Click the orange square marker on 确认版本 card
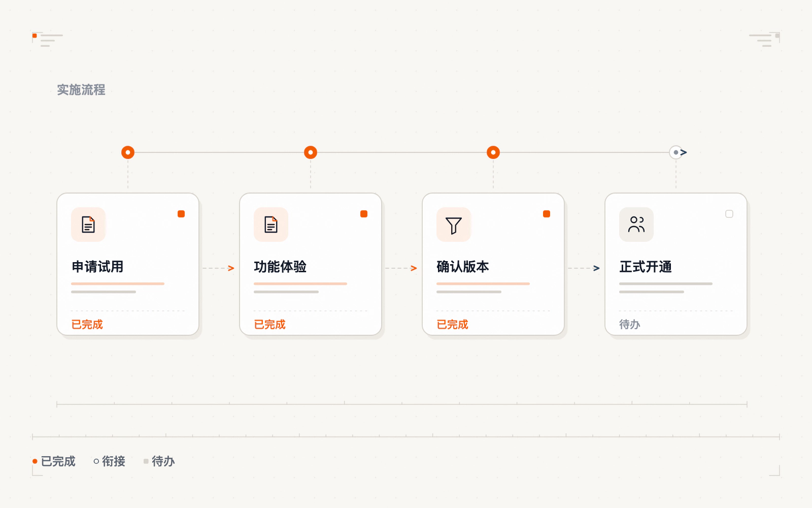812x508 pixels. point(547,214)
